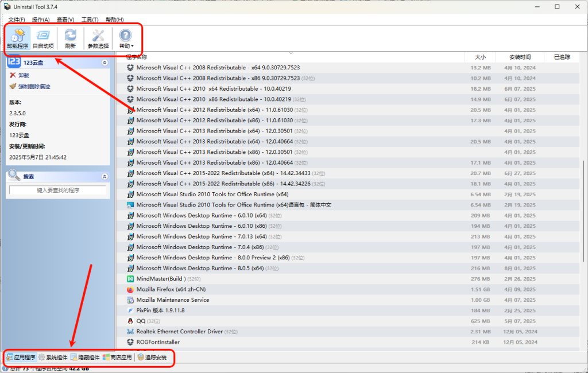The width and height of the screenshot is (588, 373).
Task: Open the 工具(T) menu
Action: click(x=90, y=20)
